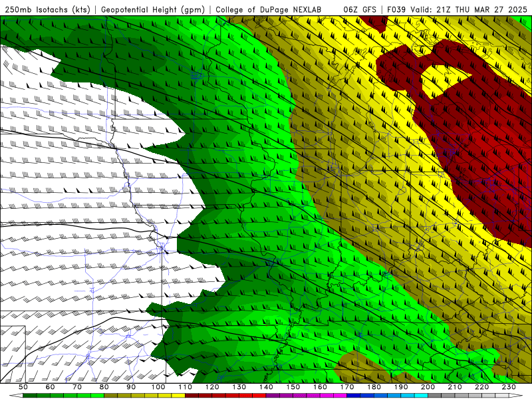532x399 pixels.
Task: Click the 'F039' forecast hour label
Action: (396, 9)
